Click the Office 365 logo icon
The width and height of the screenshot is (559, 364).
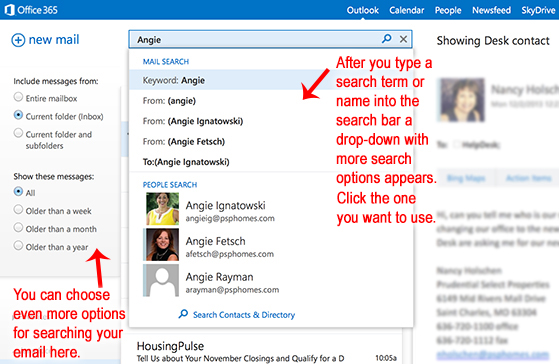9,10
